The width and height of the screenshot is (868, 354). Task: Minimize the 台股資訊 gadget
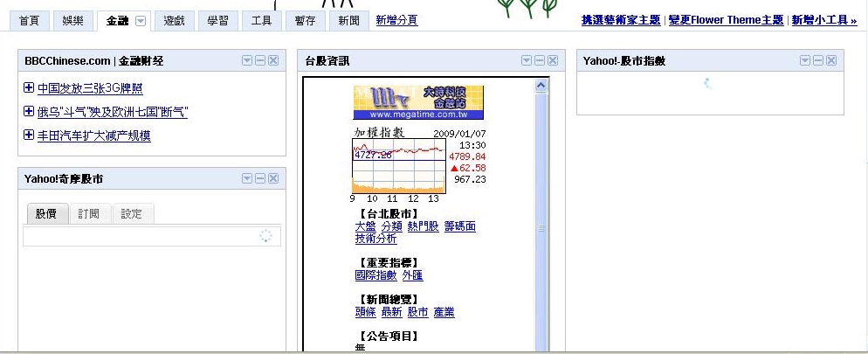[x=540, y=61]
